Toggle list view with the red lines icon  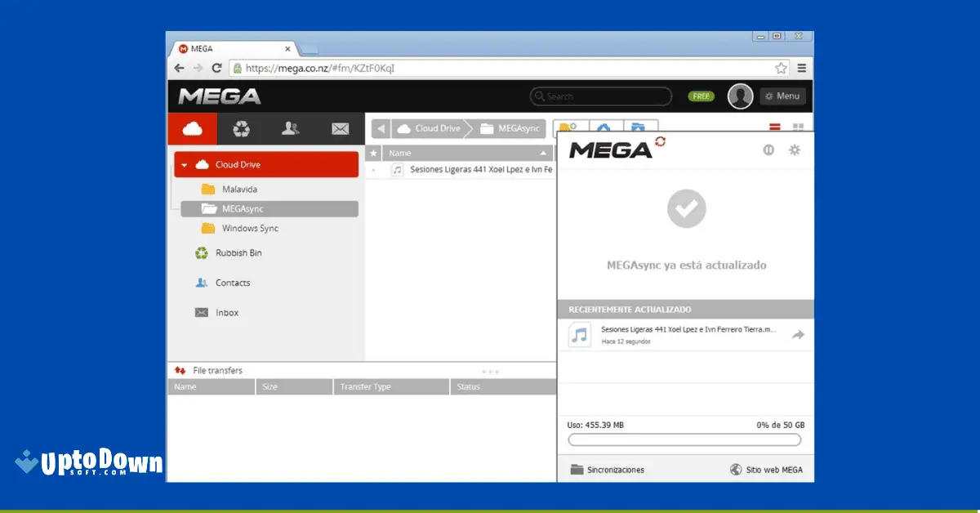click(773, 127)
